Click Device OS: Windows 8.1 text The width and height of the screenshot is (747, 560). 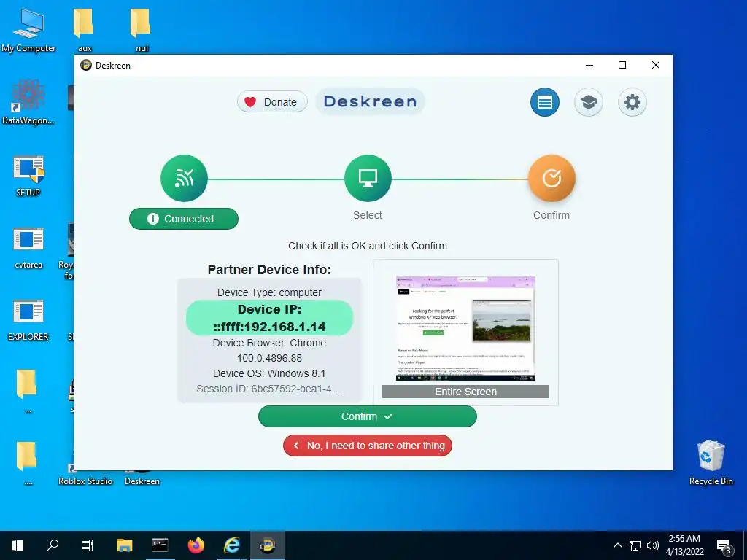coord(269,373)
